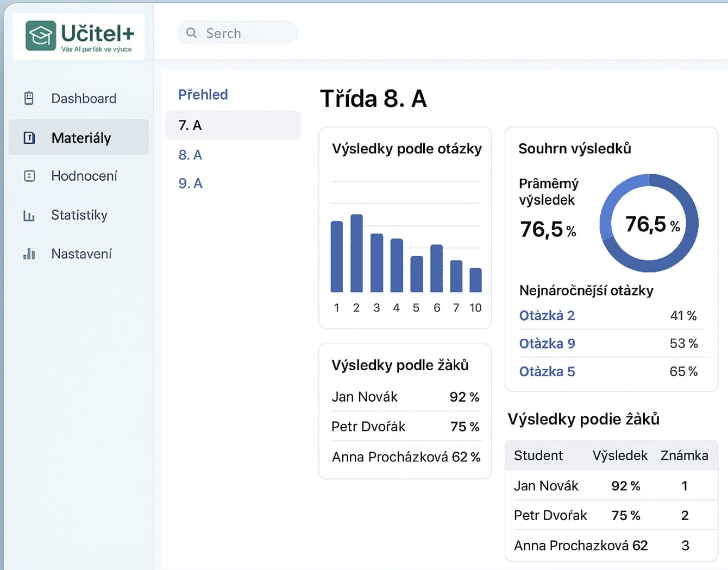Open the Otàzkà 2 link
The height and width of the screenshot is (570, 728).
[x=547, y=315]
